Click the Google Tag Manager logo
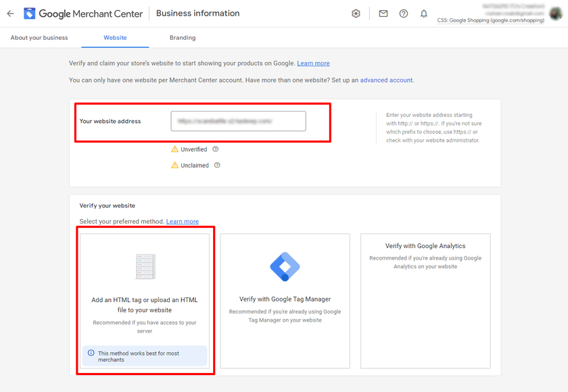Screen dimensions: 568x392 point(285,267)
